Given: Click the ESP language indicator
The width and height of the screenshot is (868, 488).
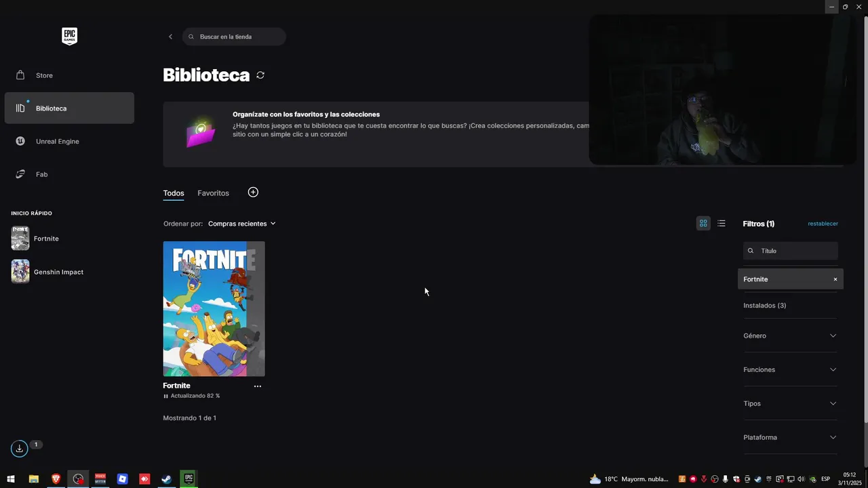Looking at the screenshot, I should (x=825, y=479).
